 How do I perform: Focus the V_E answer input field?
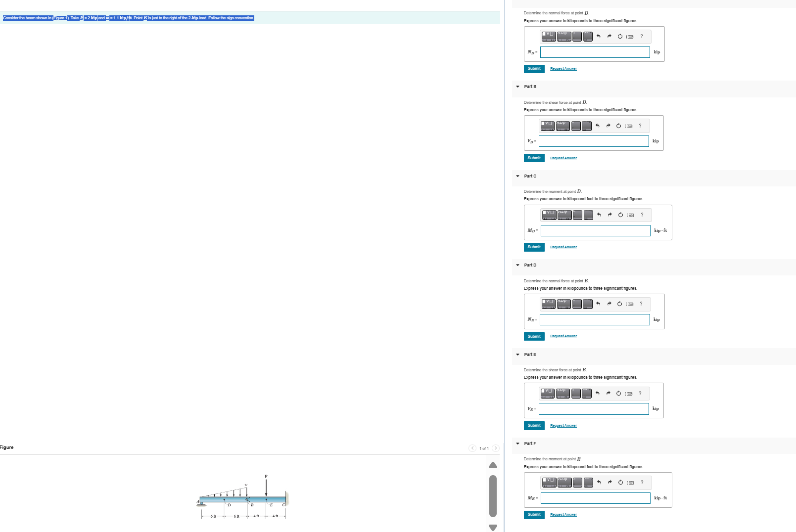pos(594,409)
